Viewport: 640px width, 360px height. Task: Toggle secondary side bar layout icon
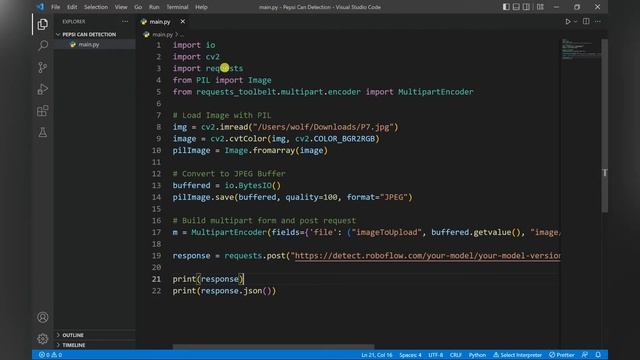pos(527,7)
